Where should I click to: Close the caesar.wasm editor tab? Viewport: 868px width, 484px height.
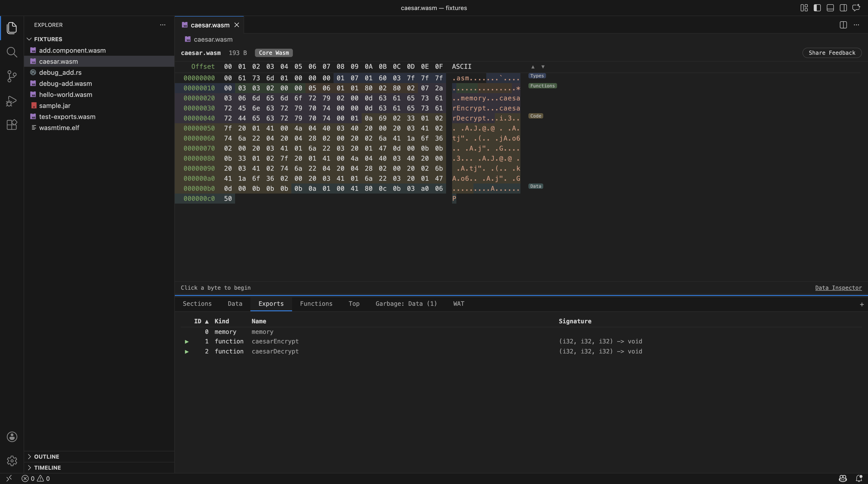(x=237, y=25)
